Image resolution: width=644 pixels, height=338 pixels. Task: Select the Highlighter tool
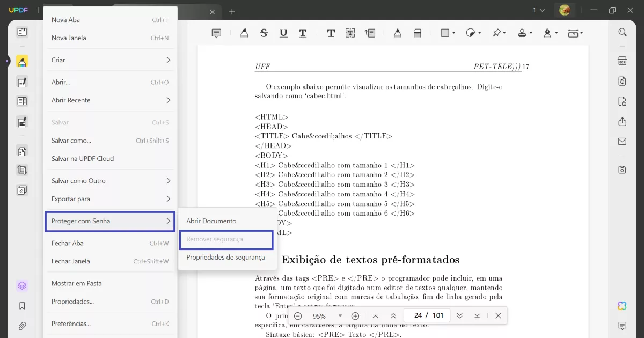click(x=244, y=33)
